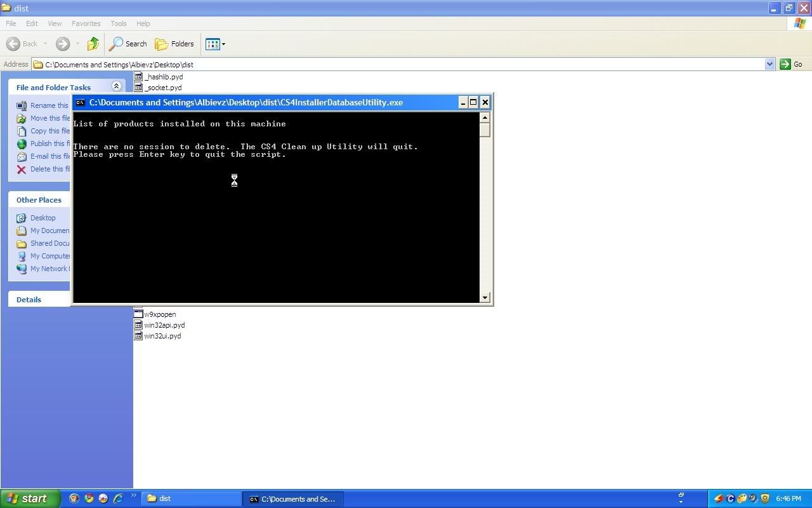Click Copy this file link
The width and height of the screenshot is (812, 508).
point(43,131)
